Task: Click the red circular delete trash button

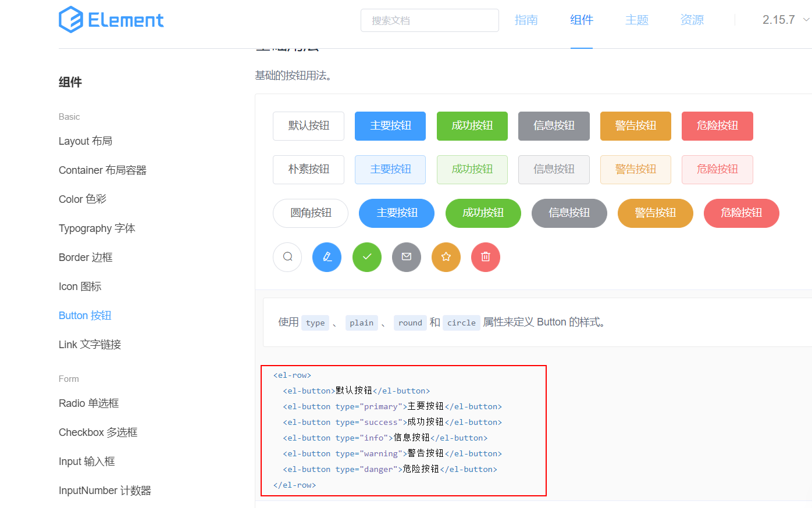Action: 486,257
